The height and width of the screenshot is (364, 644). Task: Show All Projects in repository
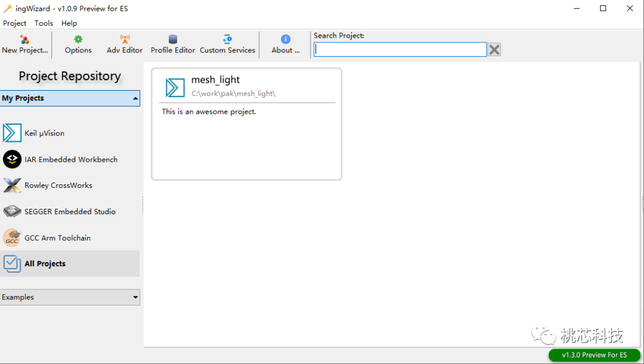tap(70, 264)
